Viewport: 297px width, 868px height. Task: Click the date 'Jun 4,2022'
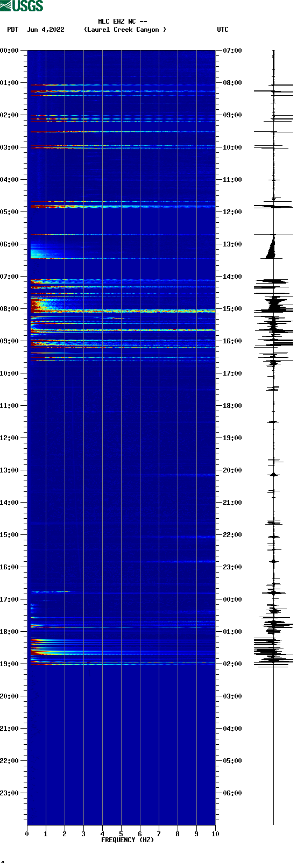tap(46, 30)
